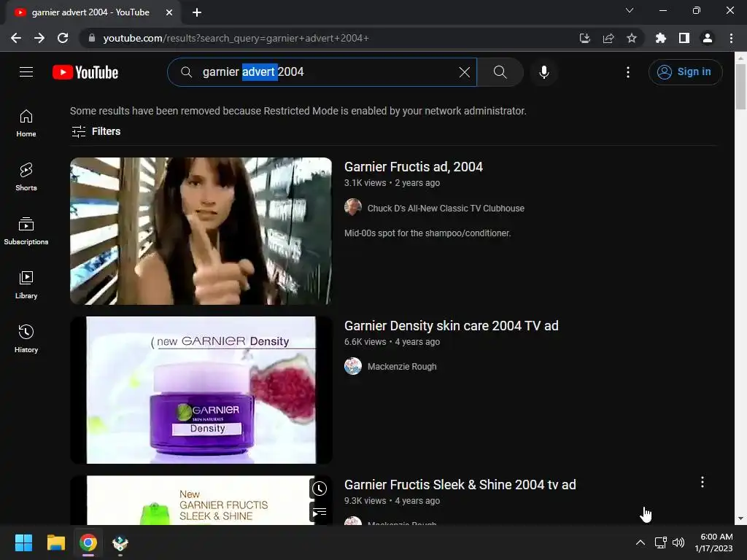This screenshot has height=560, width=747.
Task: Visit Chuck D's All-New Classic TV Clubhouse channel
Action: point(446,208)
